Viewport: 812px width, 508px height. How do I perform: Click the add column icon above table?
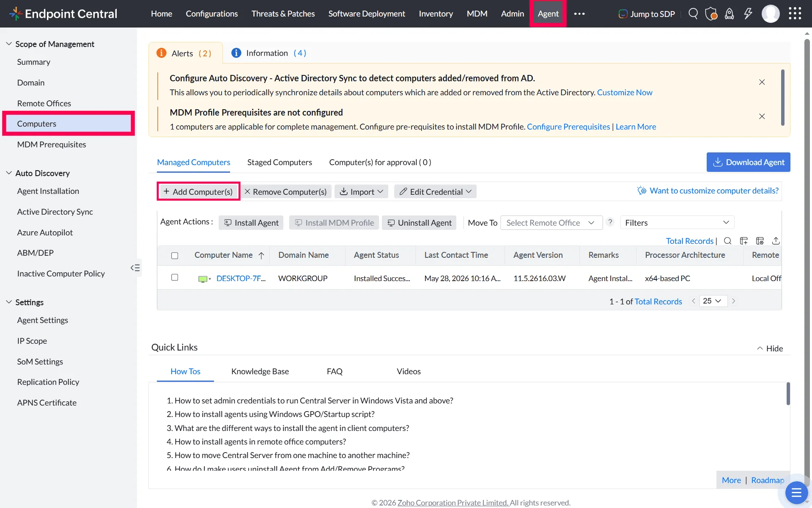(x=744, y=241)
